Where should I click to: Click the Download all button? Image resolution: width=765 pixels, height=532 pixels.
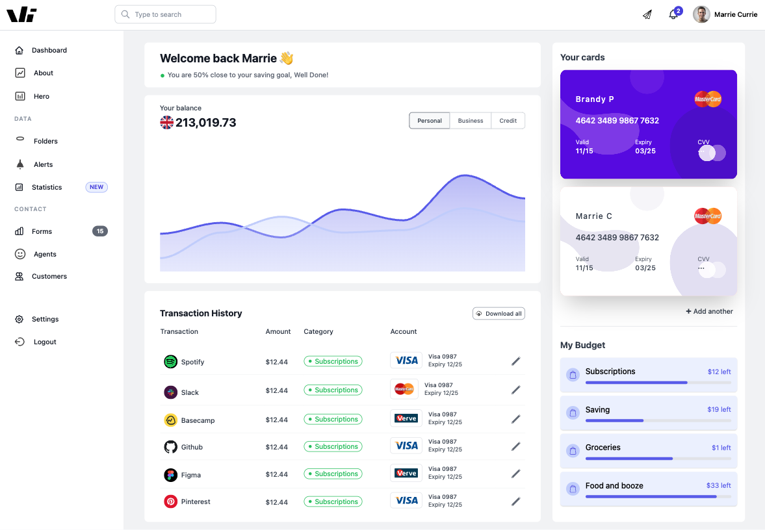click(x=499, y=314)
